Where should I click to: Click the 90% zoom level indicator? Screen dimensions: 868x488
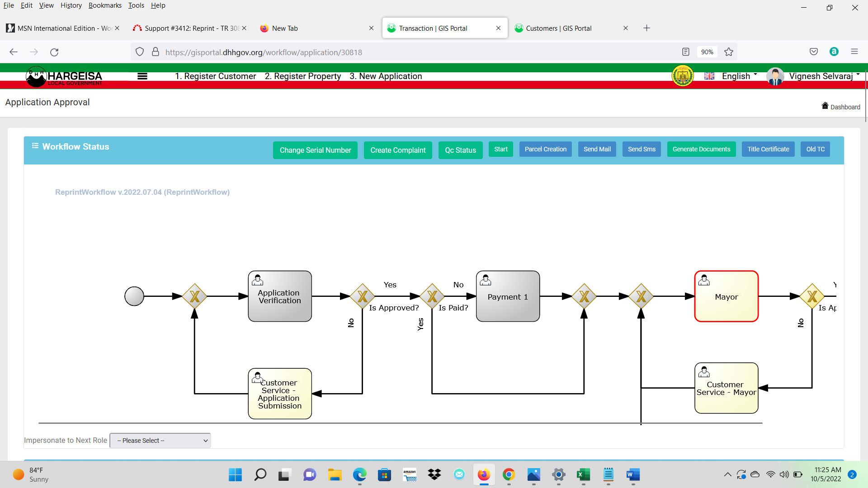pyautogui.click(x=707, y=52)
